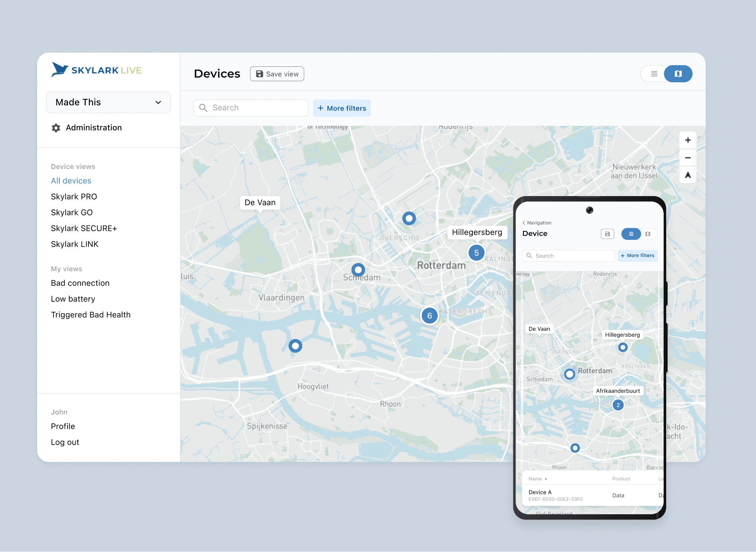
Task: Reset map bearing with compass arrow
Action: pyautogui.click(x=688, y=175)
